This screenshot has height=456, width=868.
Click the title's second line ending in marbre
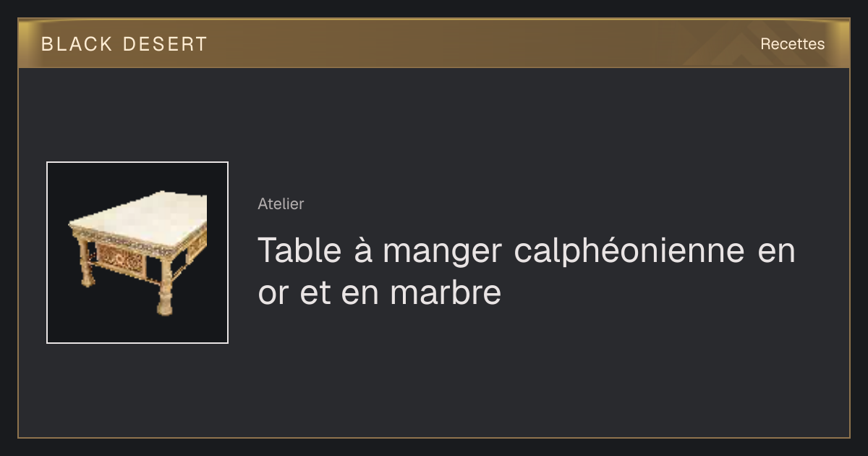(379, 294)
